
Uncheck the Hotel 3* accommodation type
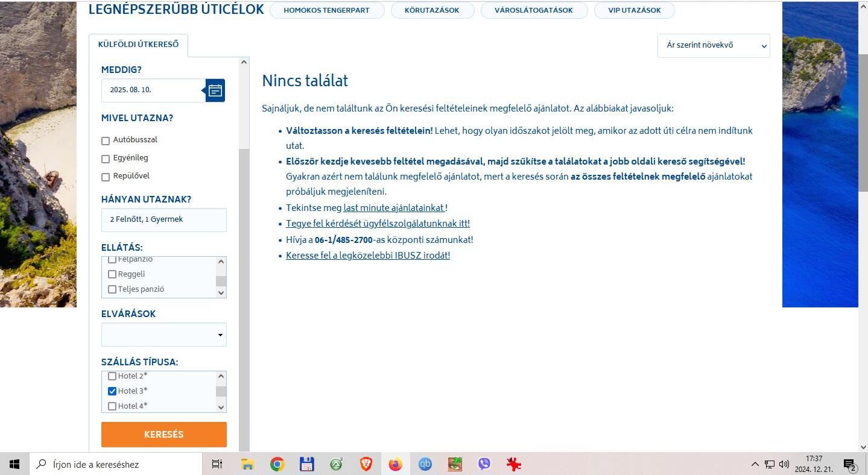click(112, 391)
